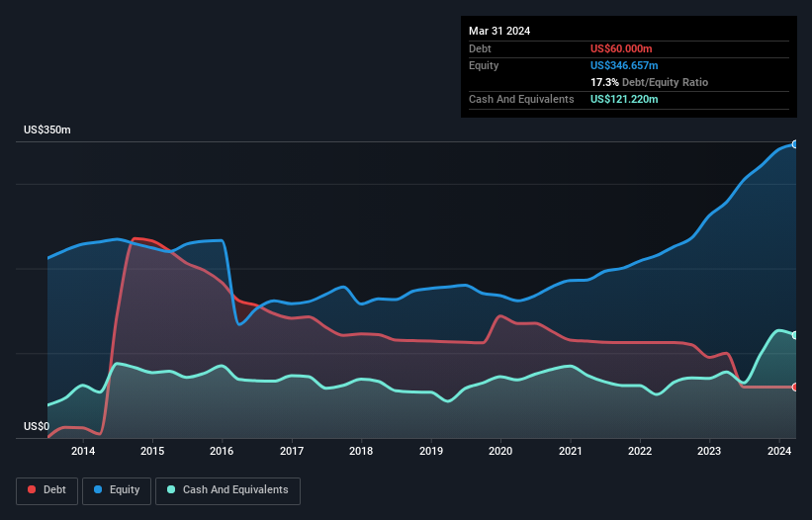The image size is (812, 520).
Task: Toggle the Equity series legend button
Action: click(x=117, y=490)
